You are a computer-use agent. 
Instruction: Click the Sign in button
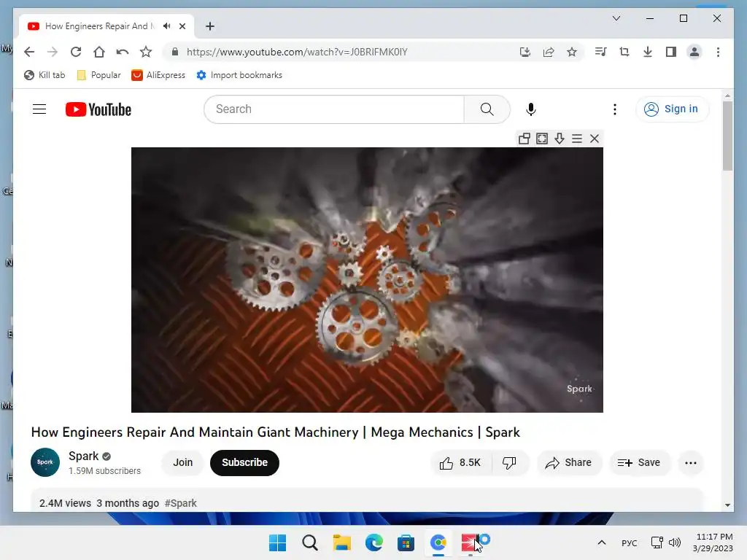672,109
